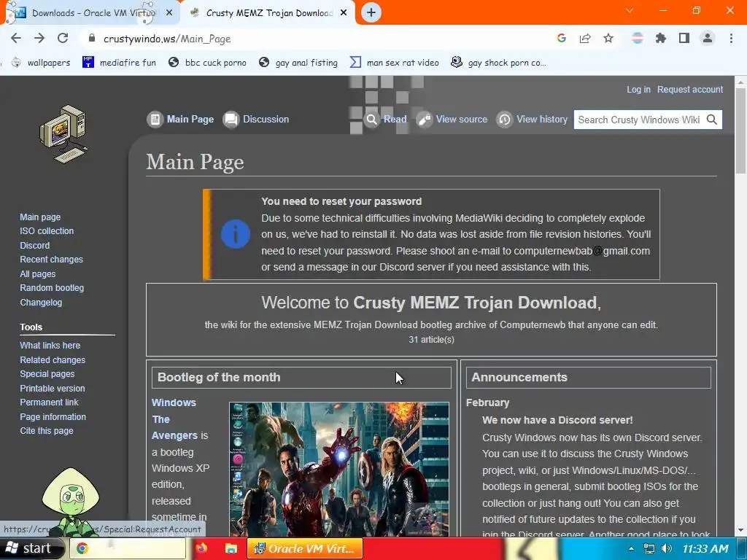The height and width of the screenshot is (560, 747).
Task: Close the Crusty MEMZ Trojan Download tab
Action: tap(344, 13)
